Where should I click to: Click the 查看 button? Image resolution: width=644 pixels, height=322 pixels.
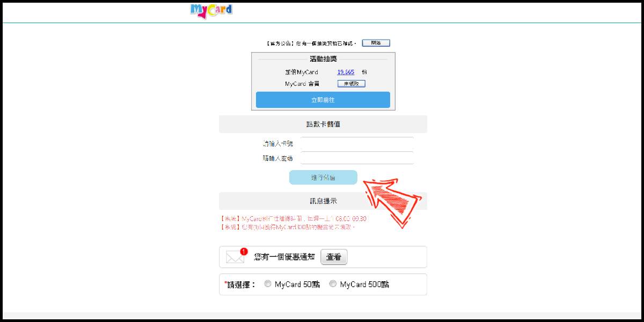334,257
